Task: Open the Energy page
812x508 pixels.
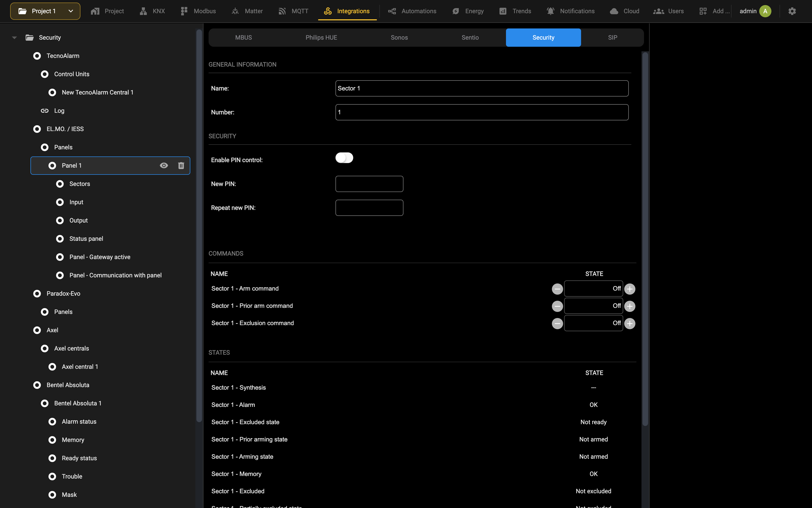Action: point(468,11)
